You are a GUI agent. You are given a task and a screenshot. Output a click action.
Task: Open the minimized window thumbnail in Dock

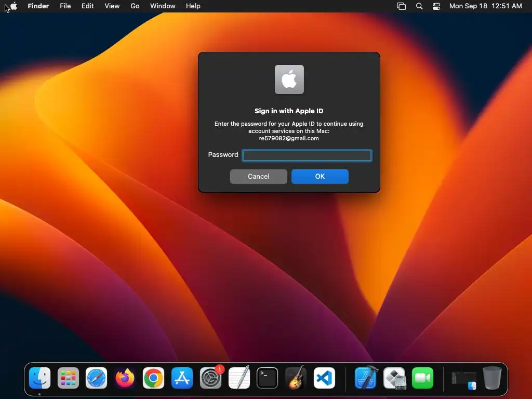pyautogui.click(x=464, y=379)
